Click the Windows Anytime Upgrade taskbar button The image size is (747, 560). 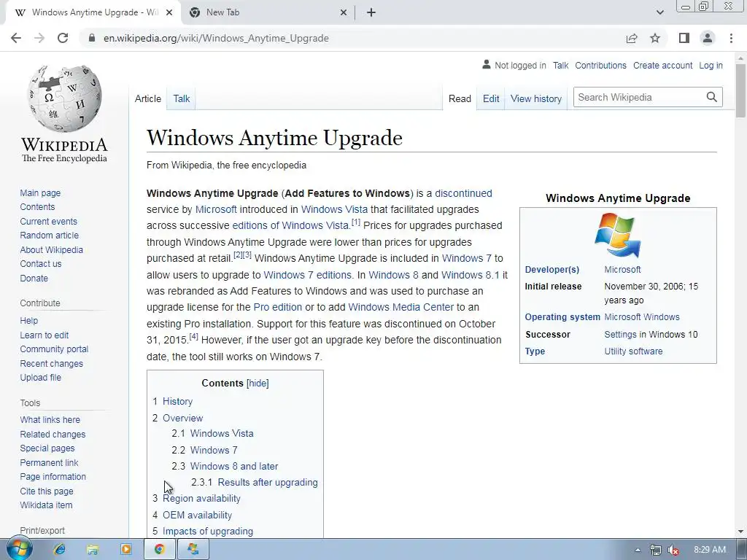(x=193, y=550)
